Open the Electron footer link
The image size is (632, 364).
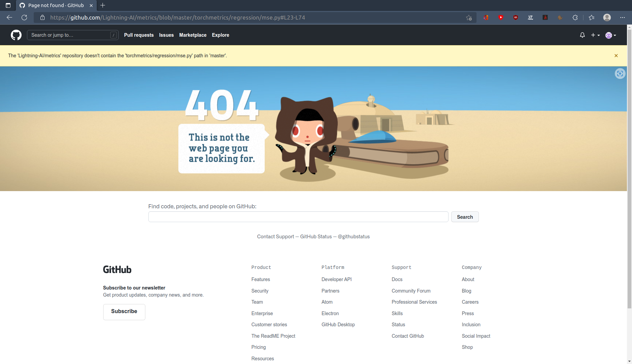point(330,313)
